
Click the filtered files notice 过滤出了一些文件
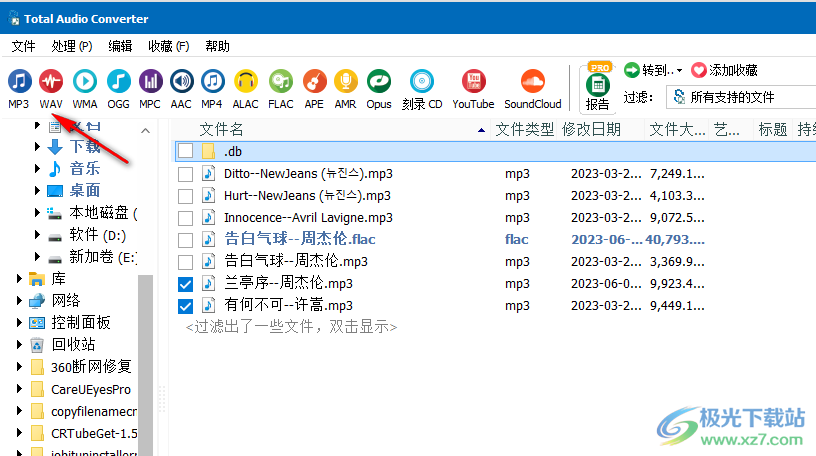[291, 327]
